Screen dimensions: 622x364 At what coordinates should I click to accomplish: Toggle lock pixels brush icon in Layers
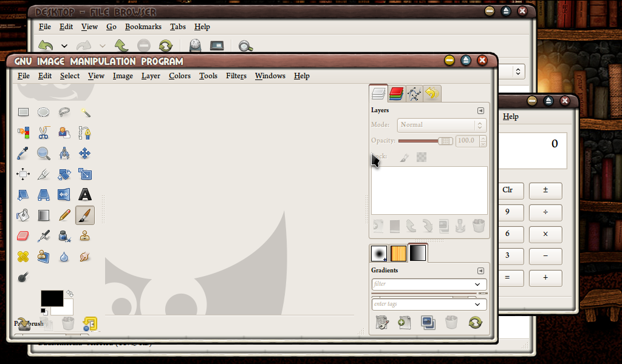click(404, 157)
